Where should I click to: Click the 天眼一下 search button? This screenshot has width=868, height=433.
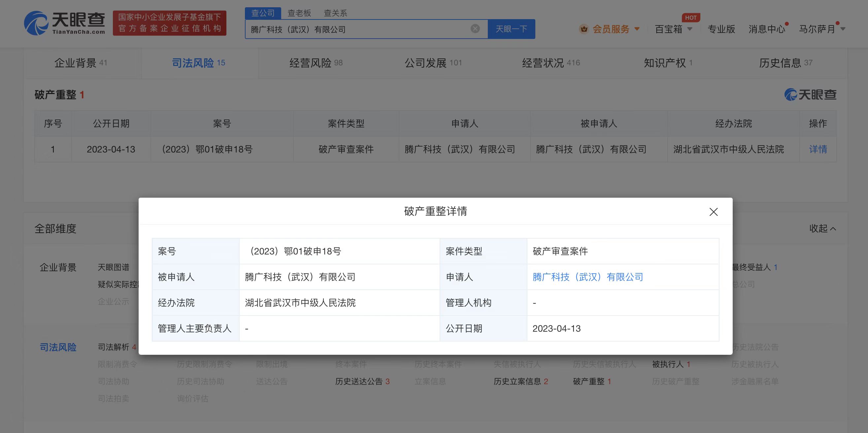click(x=511, y=29)
